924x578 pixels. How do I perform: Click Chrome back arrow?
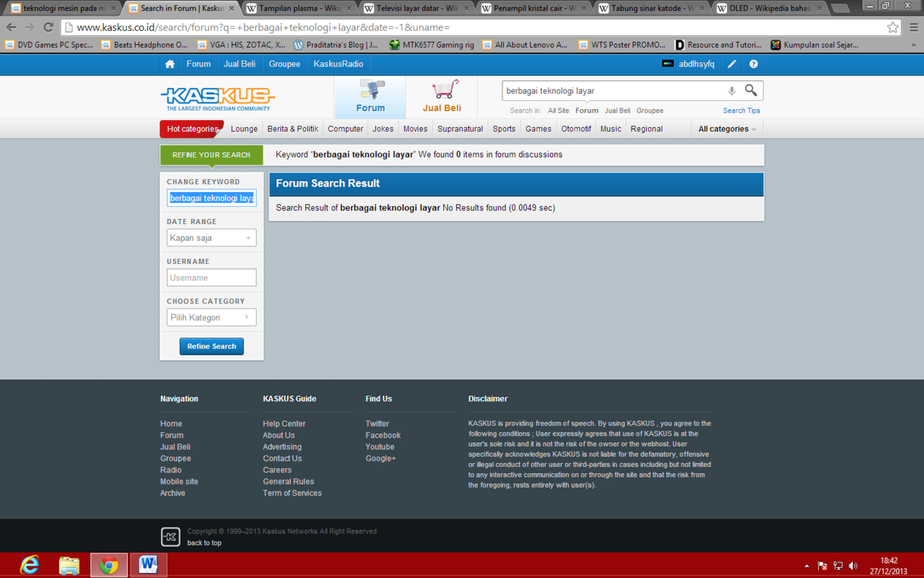tap(12, 27)
